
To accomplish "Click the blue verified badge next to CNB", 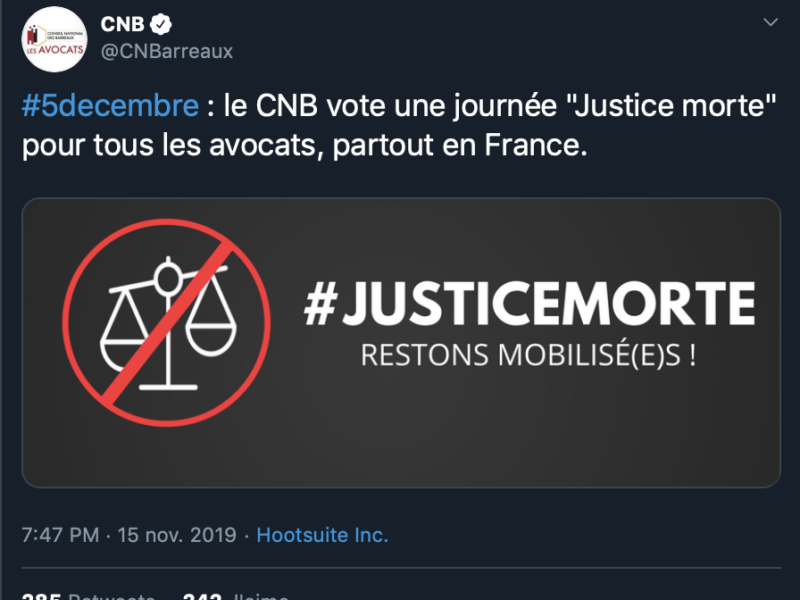I will pos(159,22).
